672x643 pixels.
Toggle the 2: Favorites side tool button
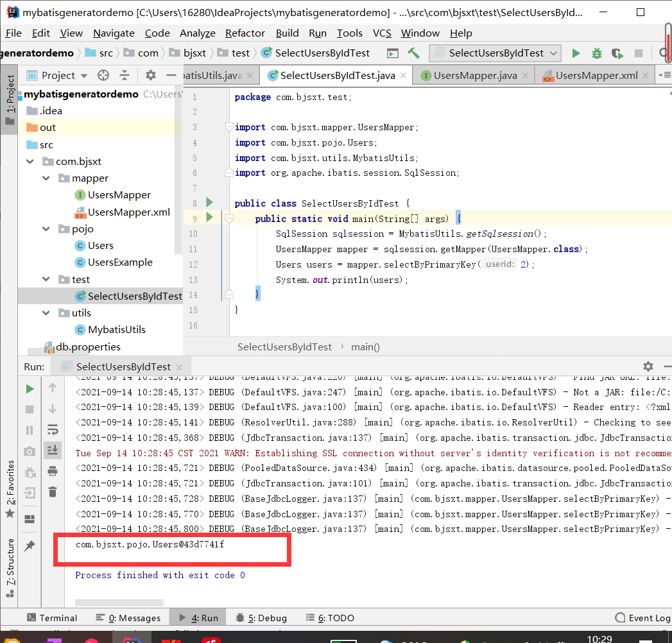coord(10,488)
